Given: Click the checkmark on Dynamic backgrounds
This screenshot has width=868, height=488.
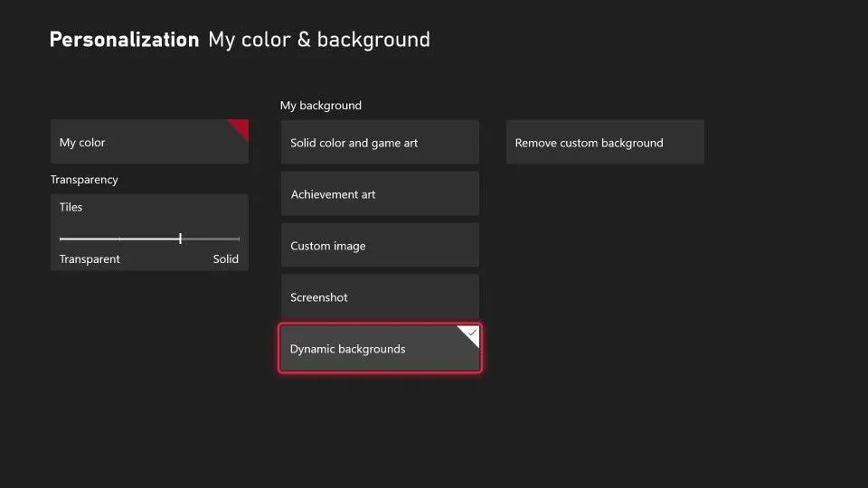Looking at the screenshot, I should 470,333.
